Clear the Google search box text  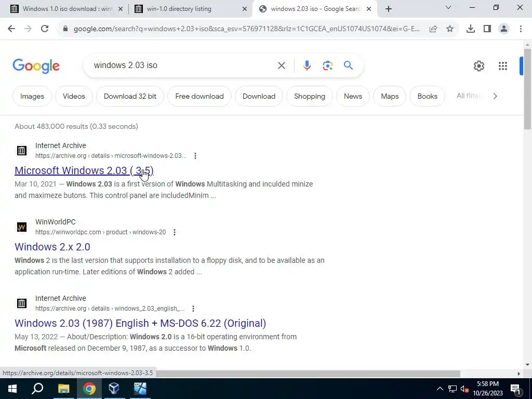click(x=282, y=65)
